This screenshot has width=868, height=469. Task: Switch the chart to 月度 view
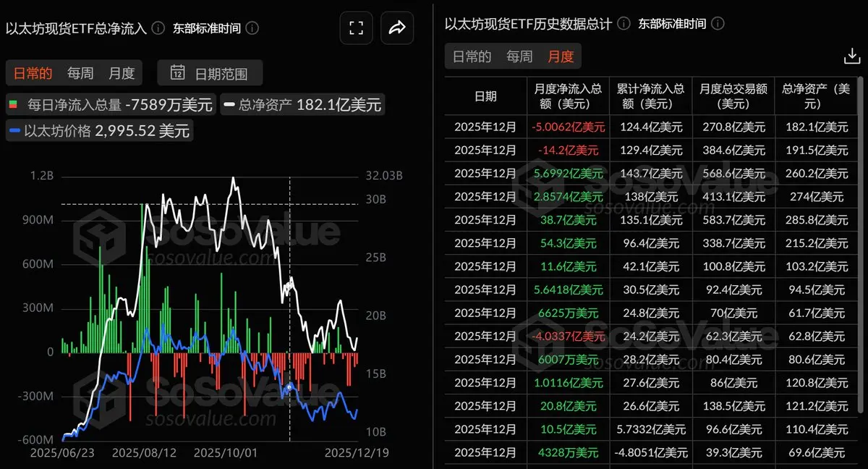click(122, 73)
